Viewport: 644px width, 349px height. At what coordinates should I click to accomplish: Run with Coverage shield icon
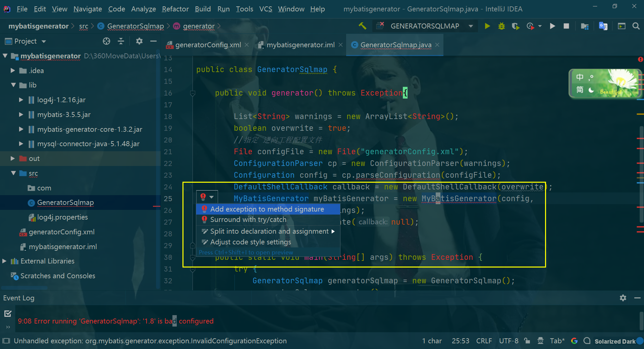tap(516, 26)
